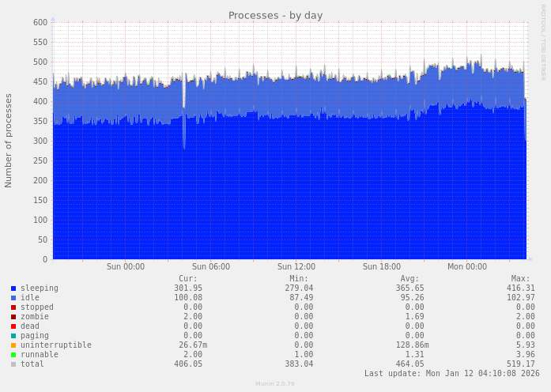Click the orange uninterruptible legend swatch
The image size is (551, 392).
(13, 345)
